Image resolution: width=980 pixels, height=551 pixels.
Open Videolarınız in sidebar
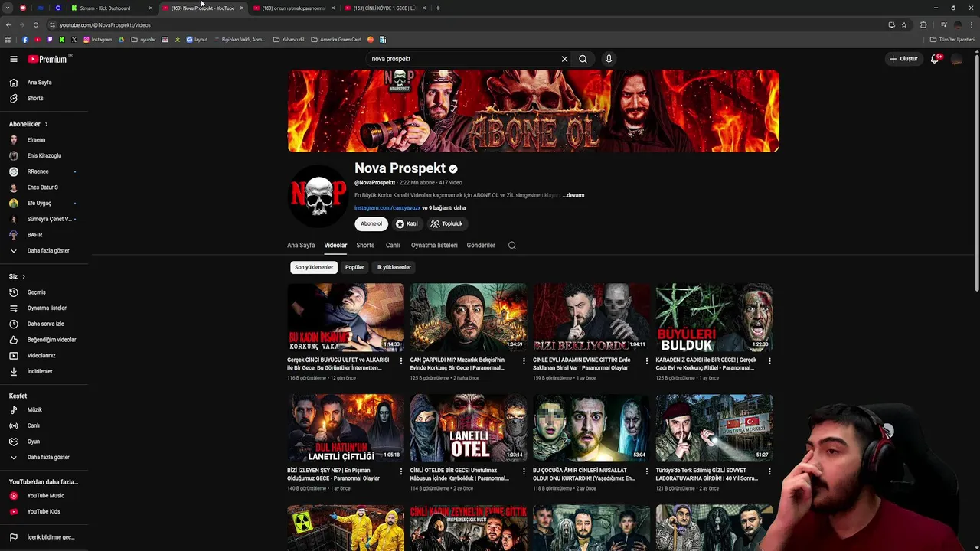click(x=43, y=356)
